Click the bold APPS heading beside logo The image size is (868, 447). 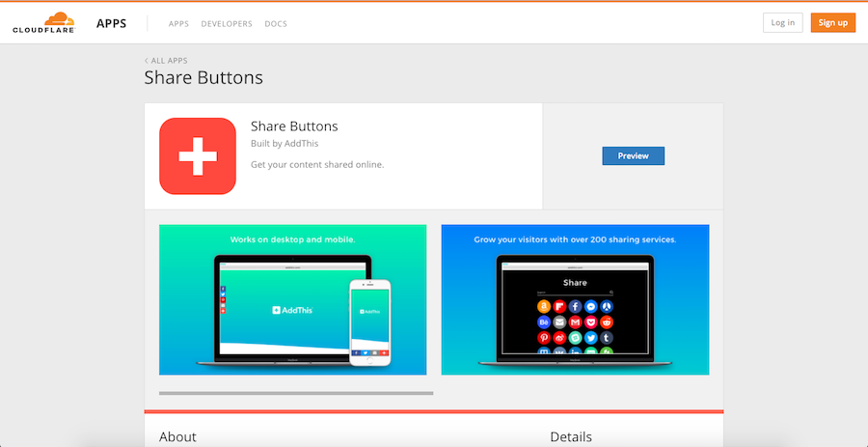pos(111,23)
